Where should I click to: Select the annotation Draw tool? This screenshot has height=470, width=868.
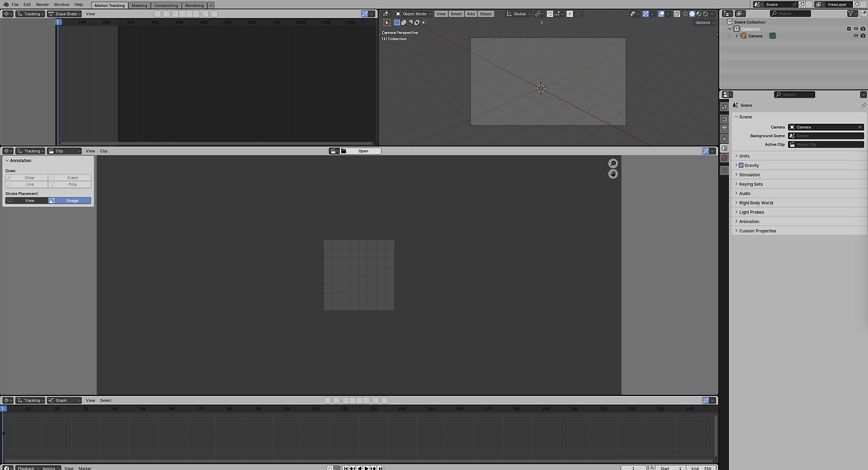tap(26, 178)
